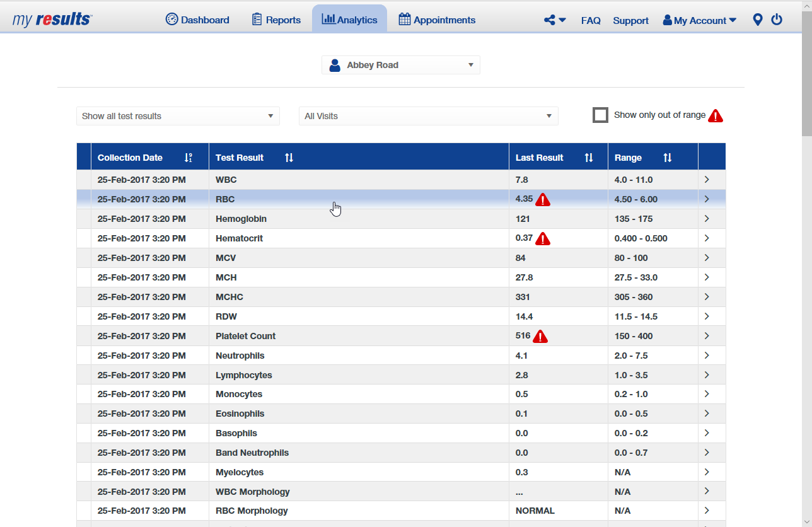The image size is (812, 527).
Task: Click the red warning icon beside out-of-range filter
Action: point(716,115)
